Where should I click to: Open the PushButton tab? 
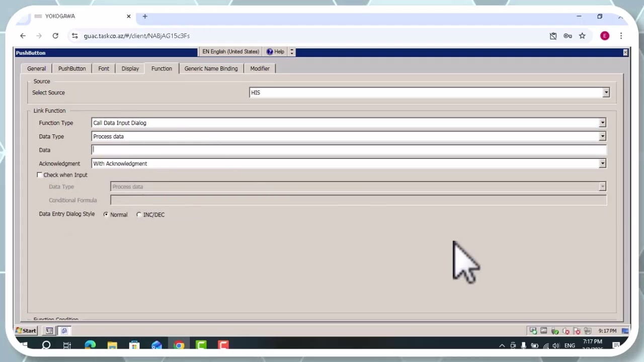coord(72,68)
